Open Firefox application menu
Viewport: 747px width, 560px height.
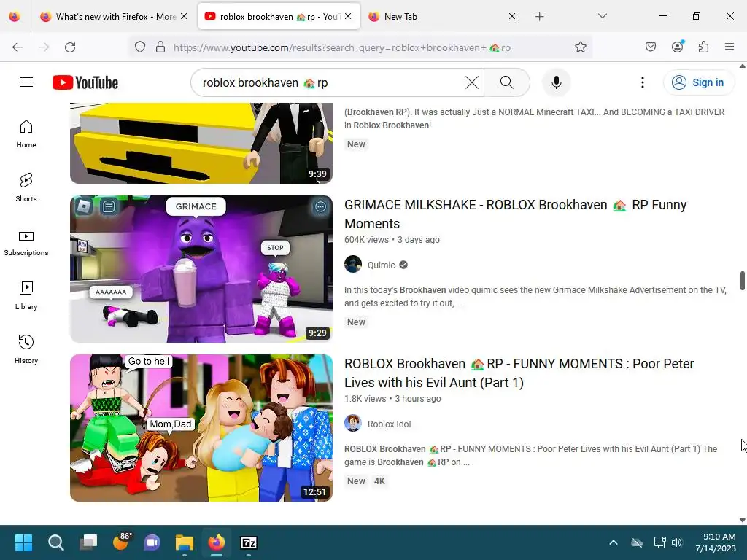[729, 47]
